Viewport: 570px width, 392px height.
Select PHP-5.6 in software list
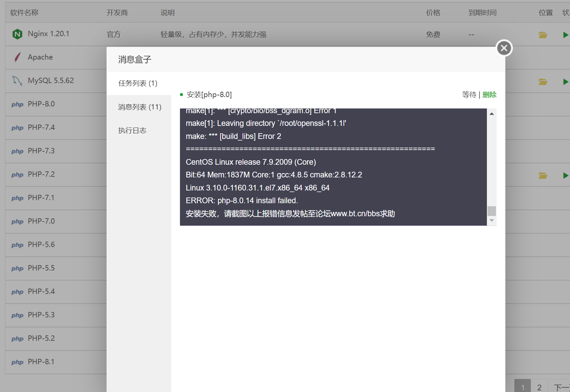click(41, 245)
